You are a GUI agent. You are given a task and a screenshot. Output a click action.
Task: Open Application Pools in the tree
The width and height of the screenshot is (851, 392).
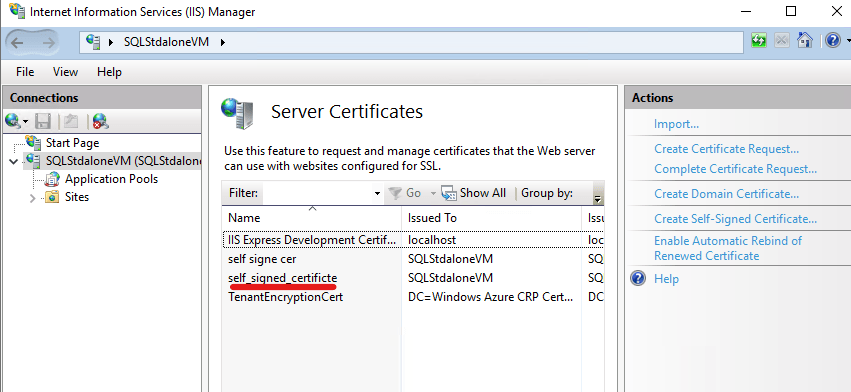(111, 179)
